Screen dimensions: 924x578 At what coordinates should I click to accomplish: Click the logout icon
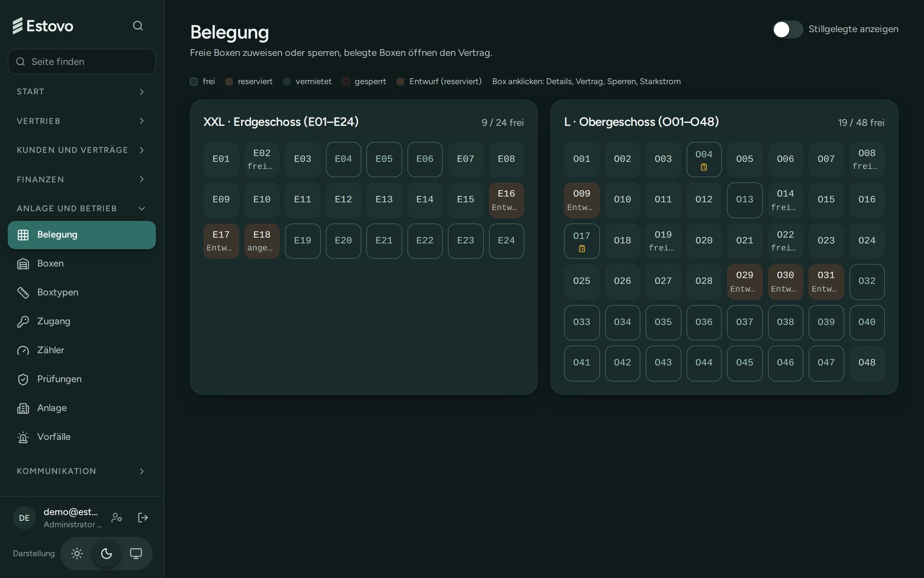pos(143,517)
